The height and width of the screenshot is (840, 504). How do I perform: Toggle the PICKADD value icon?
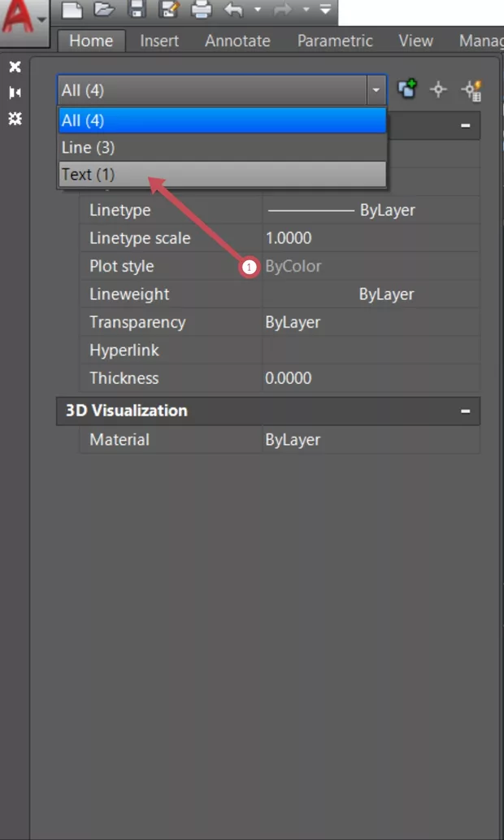(x=407, y=89)
